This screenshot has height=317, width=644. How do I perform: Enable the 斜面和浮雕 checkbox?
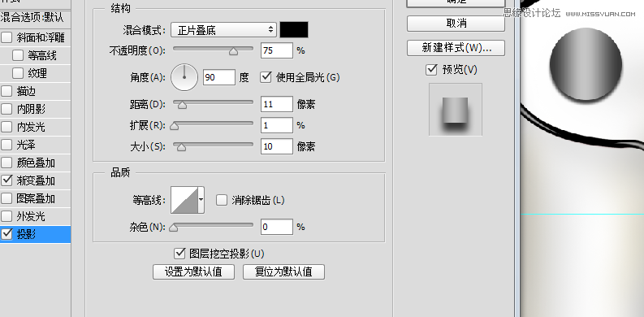click(6, 38)
